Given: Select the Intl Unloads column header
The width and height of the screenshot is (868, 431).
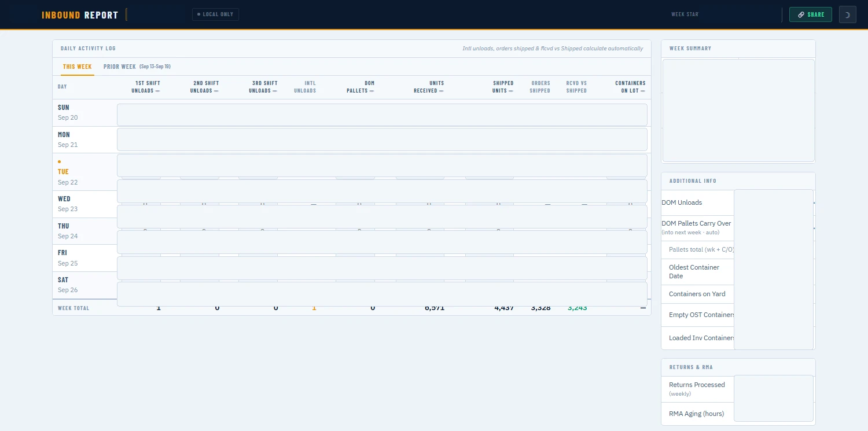Looking at the screenshot, I should 305,87.
